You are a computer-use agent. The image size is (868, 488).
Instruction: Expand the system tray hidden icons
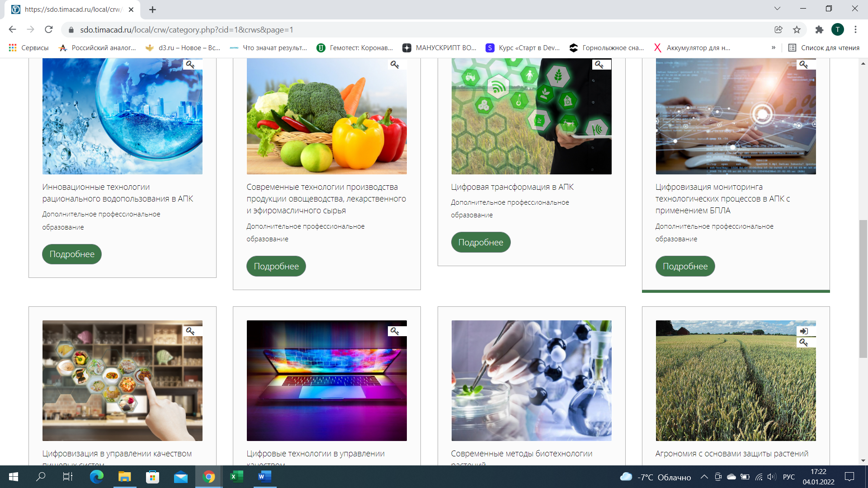pyautogui.click(x=704, y=477)
